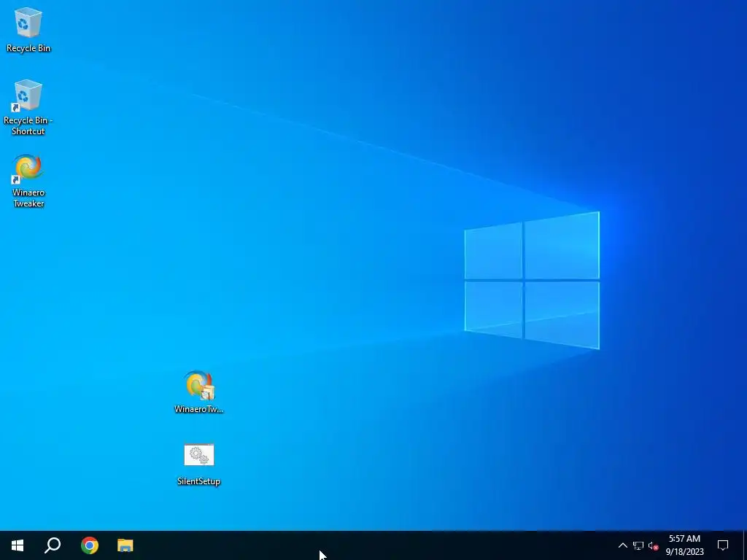Open taskbar Search
Viewport: 747px width, 560px height.
[53, 545]
